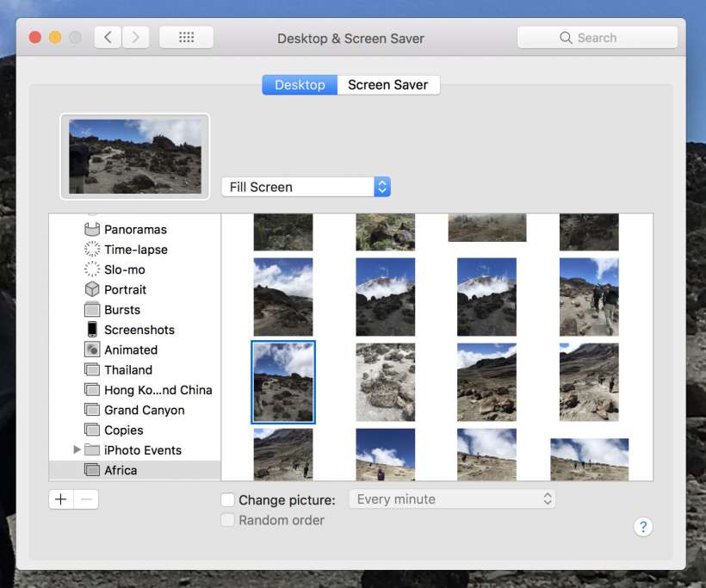706x588 pixels.
Task: Open the Fill Screen dropdown
Action: point(306,187)
